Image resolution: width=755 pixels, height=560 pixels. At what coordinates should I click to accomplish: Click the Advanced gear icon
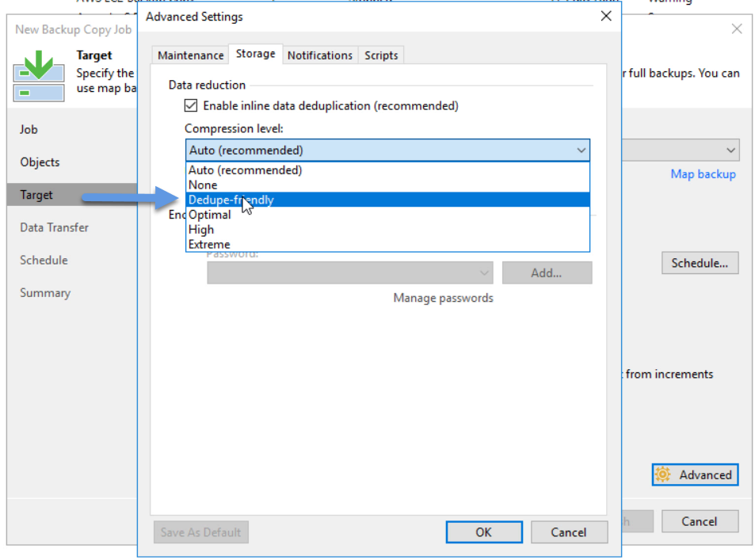[663, 474]
